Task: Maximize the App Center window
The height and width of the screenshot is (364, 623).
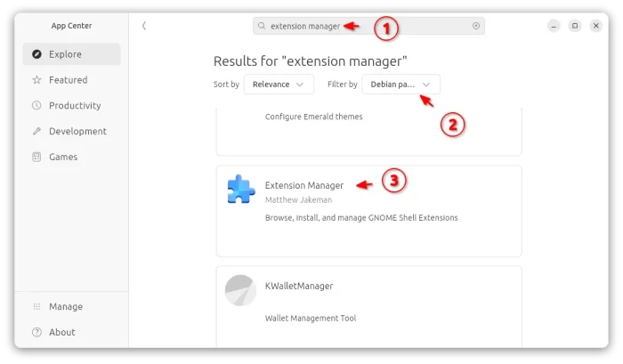Action: (x=575, y=26)
